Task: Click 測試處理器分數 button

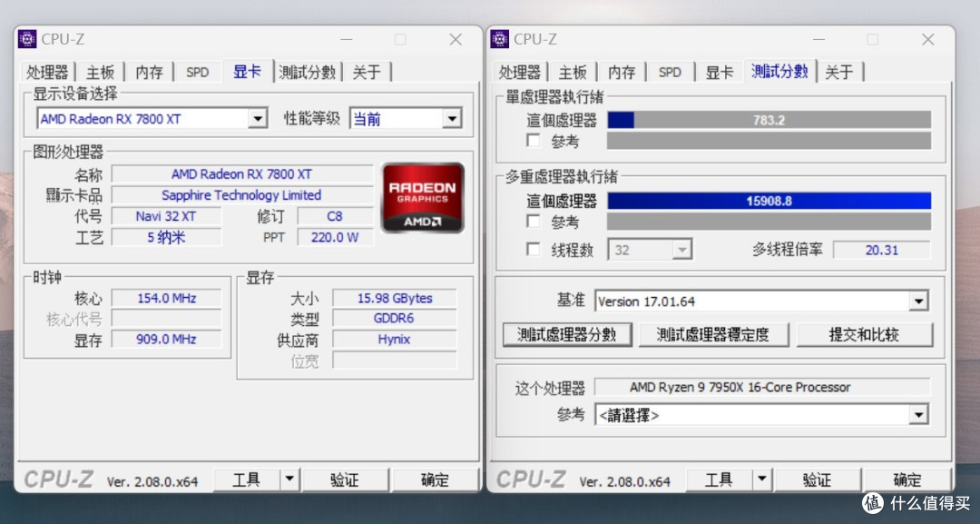Action: coord(567,334)
